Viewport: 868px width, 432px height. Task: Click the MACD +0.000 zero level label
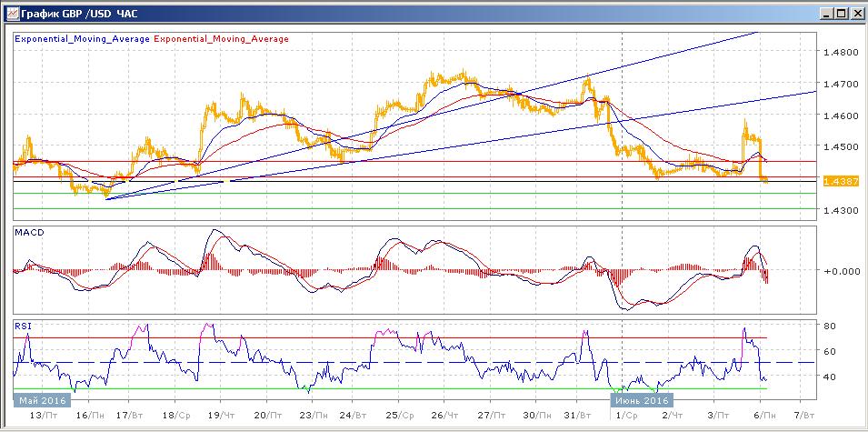(839, 271)
